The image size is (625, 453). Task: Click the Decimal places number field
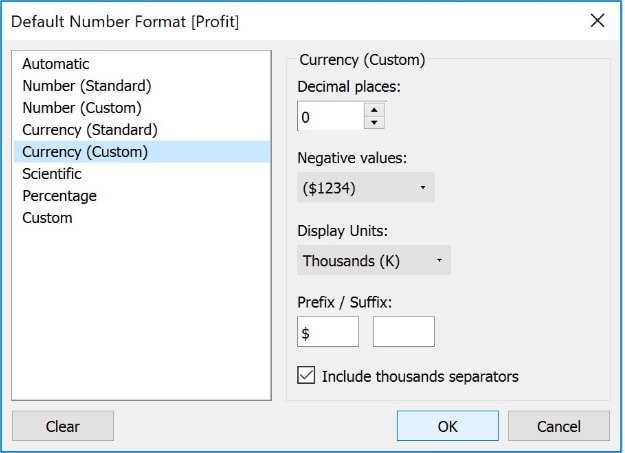pyautogui.click(x=330, y=117)
